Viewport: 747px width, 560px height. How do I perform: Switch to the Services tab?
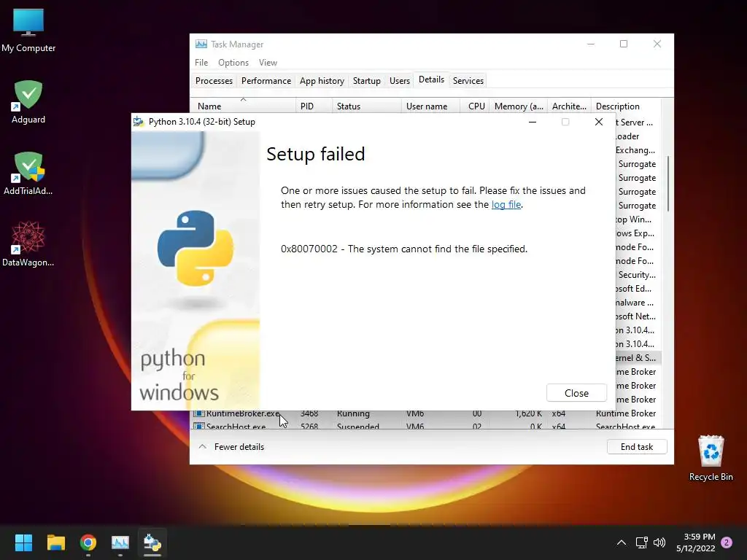[468, 80]
